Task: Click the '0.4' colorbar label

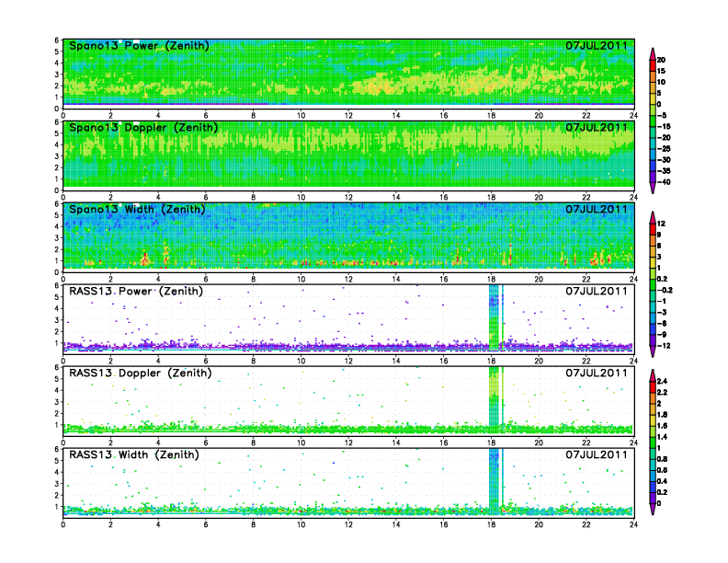Action: 663,481
